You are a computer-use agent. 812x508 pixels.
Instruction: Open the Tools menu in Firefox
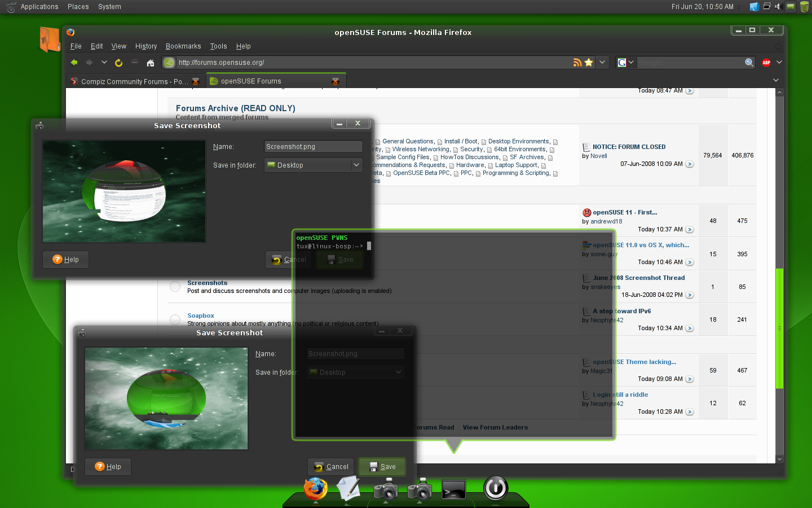tap(218, 46)
